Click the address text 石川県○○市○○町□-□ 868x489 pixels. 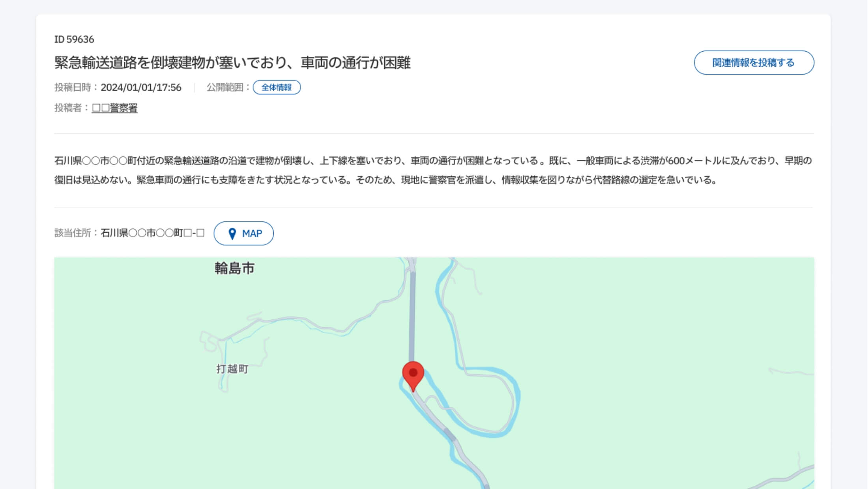153,233
